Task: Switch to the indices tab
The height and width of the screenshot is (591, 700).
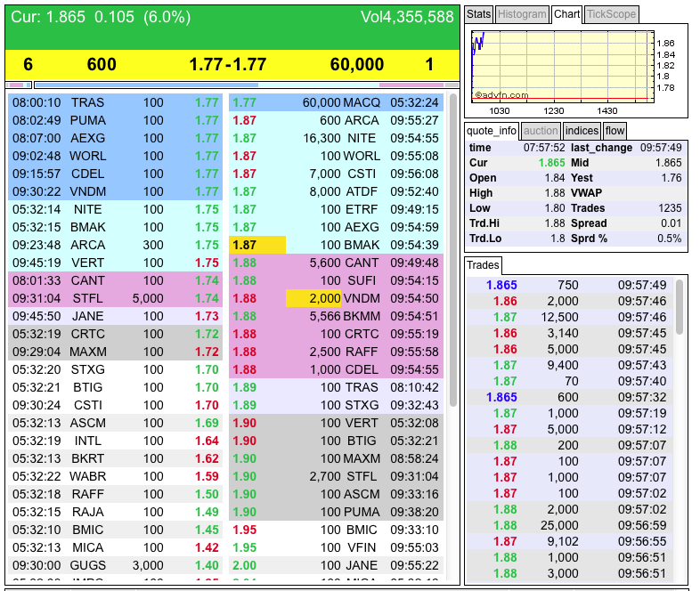Action: [x=582, y=131]
